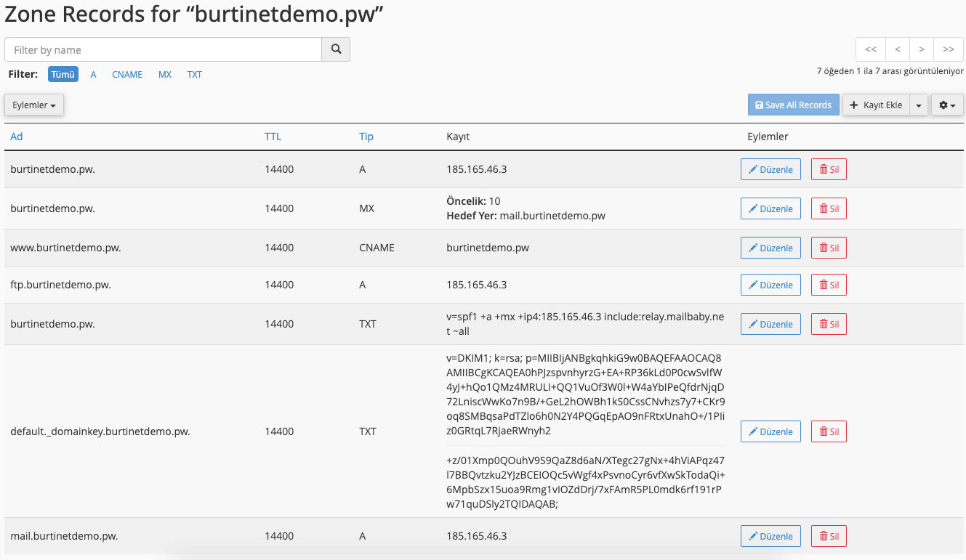Viewport: 966px width, 560px height.
Task: Edit the DKIM default._domainkey record
Action: point(770,431)
